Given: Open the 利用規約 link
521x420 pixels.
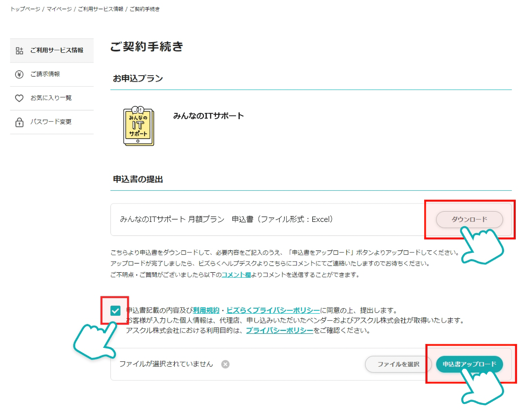Looking at the screenshot, I should click(206, 310).
